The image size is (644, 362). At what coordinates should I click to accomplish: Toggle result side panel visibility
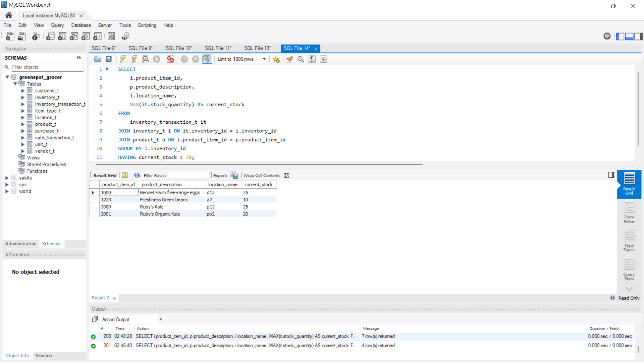click(611, 175)
